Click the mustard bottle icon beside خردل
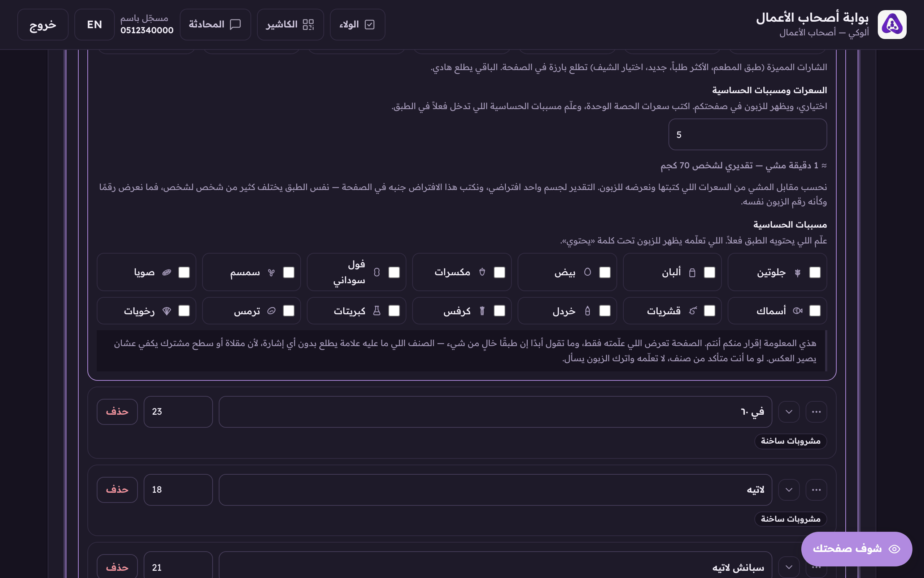The height and width of the screenshot is (578, 924). click(x=588, y=311)
